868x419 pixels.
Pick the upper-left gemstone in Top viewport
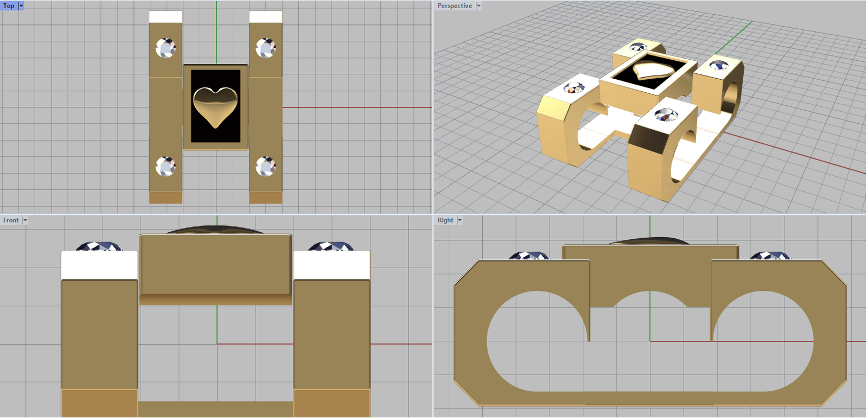[x=165, y=48]
